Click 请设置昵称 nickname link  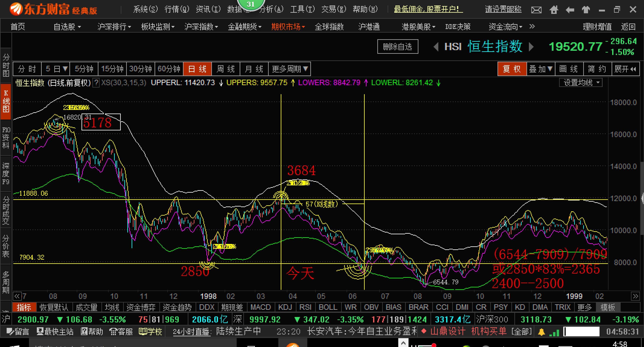[503, 9]
